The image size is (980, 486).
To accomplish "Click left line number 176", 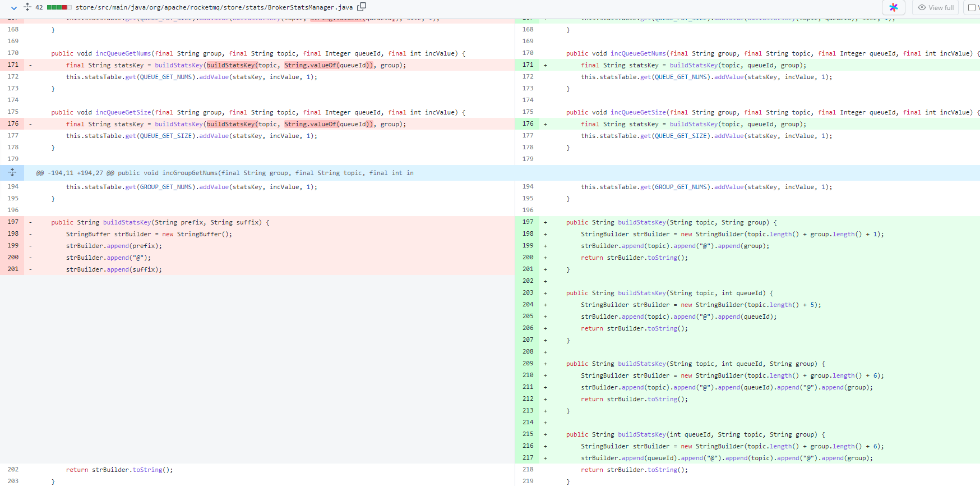I will click(13, 124).
